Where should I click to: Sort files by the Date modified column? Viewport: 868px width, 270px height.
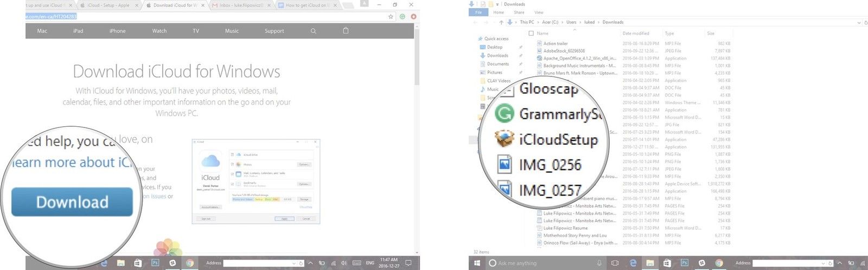(636, 34)
